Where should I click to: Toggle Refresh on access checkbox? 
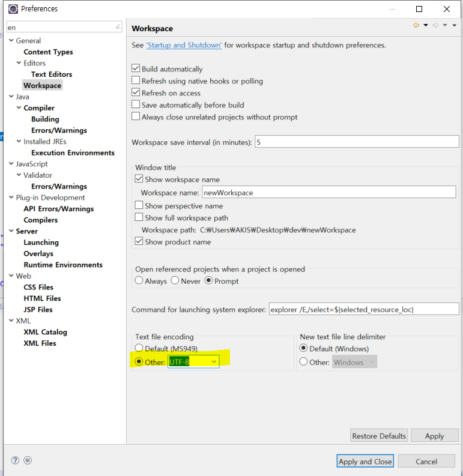pos(136,92)
